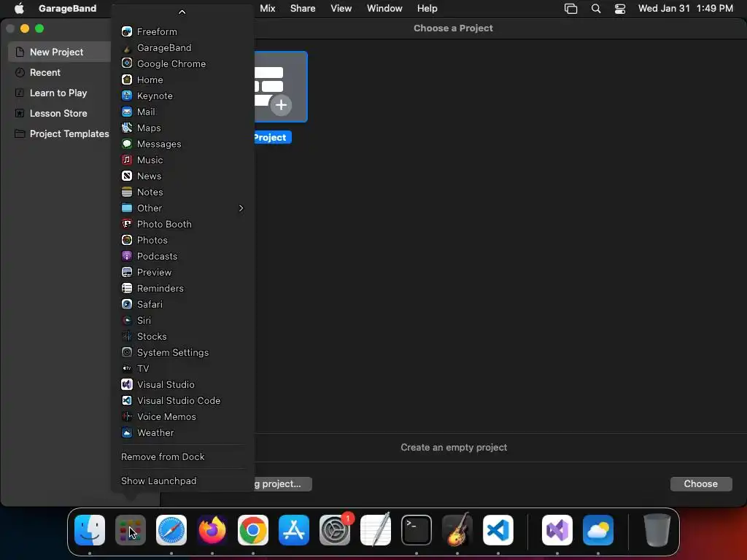Open System Settings from the Dock
Screen dimensions: 747x560
coord(335,530)
